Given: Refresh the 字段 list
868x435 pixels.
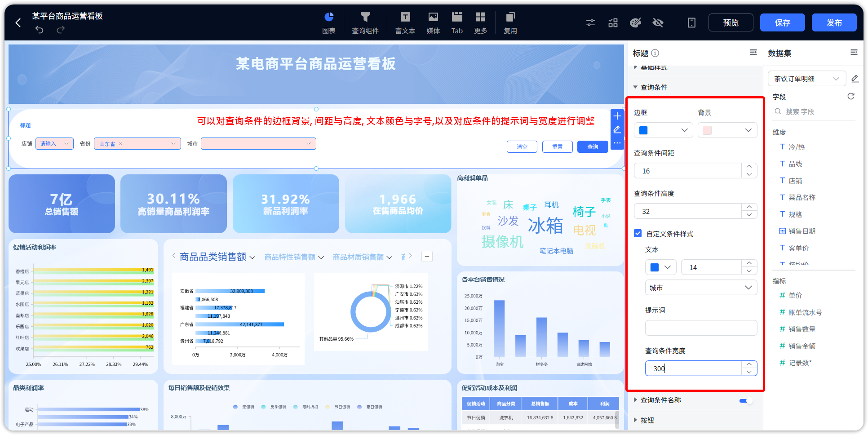Looking at the screenshot, I should pos(851,96).
